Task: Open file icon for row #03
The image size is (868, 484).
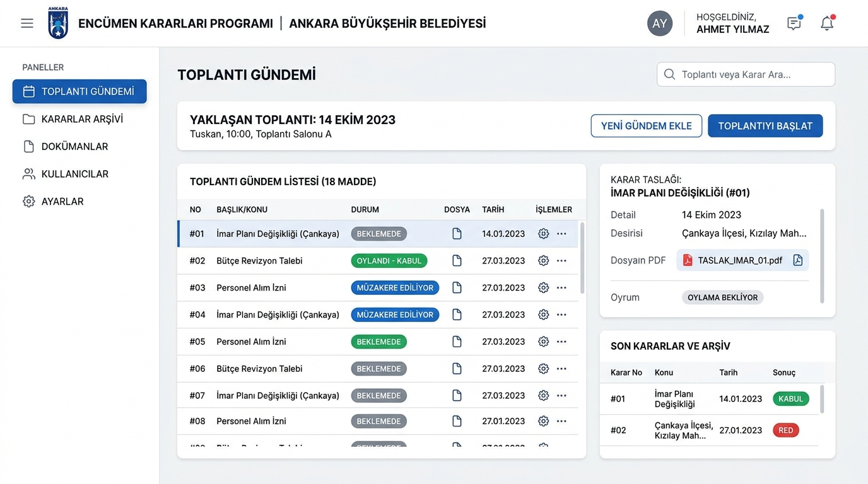Action: pos(457,288)
